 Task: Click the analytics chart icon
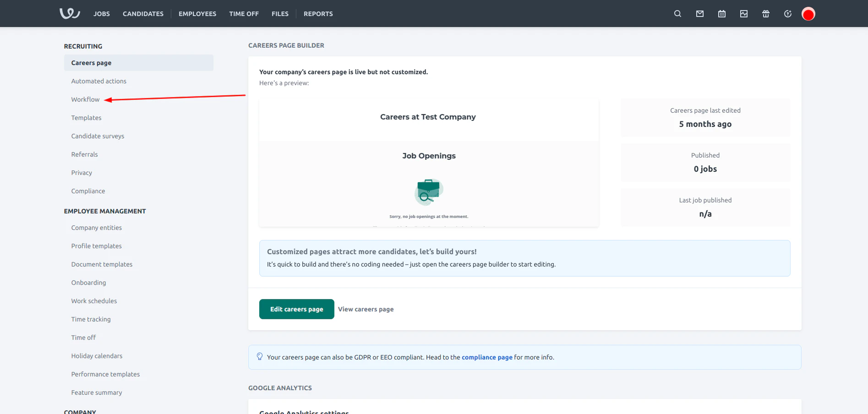click(743, 14)
